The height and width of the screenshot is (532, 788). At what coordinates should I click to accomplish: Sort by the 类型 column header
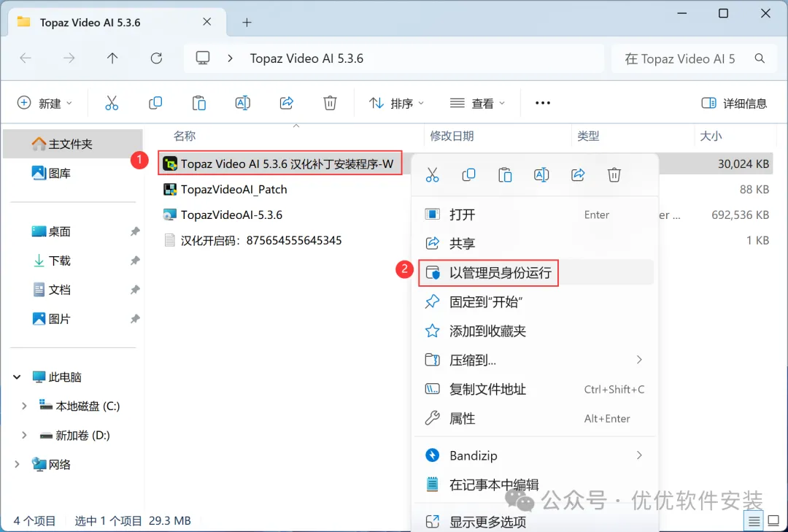point(588,136)
